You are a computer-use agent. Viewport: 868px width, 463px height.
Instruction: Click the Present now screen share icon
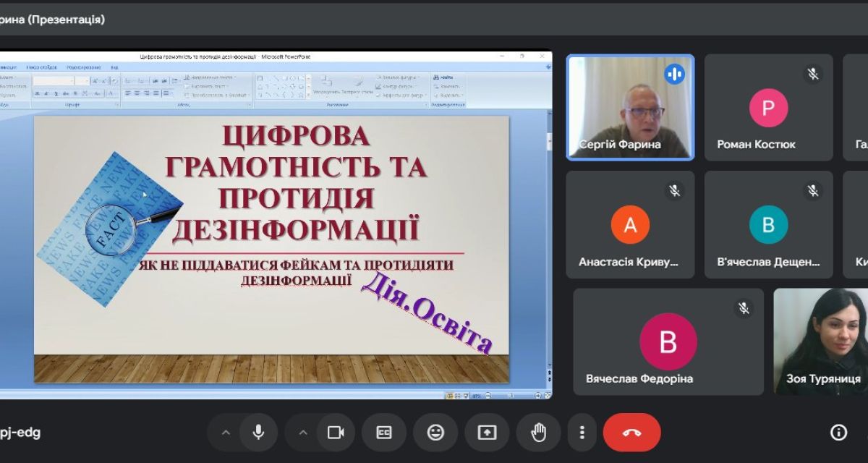tap(487, 433)
